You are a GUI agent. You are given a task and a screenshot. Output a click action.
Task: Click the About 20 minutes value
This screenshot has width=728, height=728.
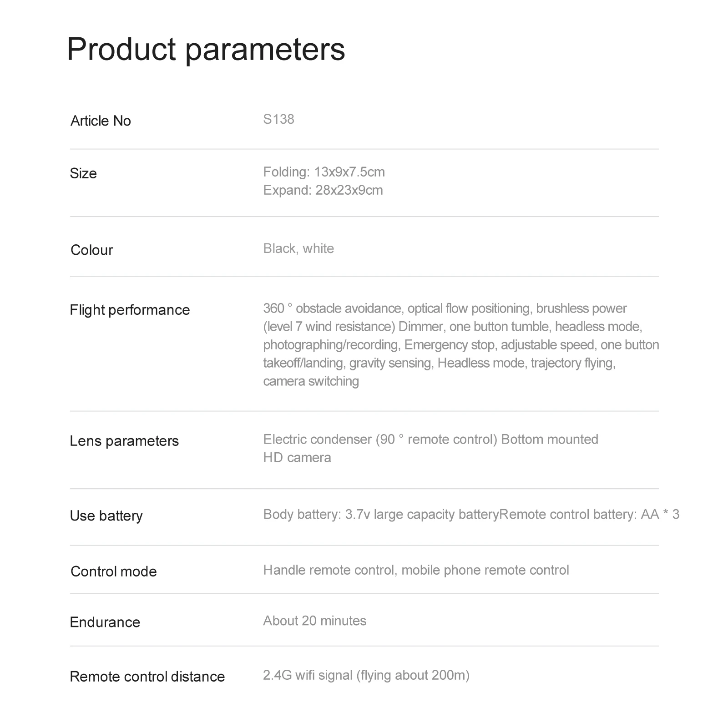pos(314,621)
